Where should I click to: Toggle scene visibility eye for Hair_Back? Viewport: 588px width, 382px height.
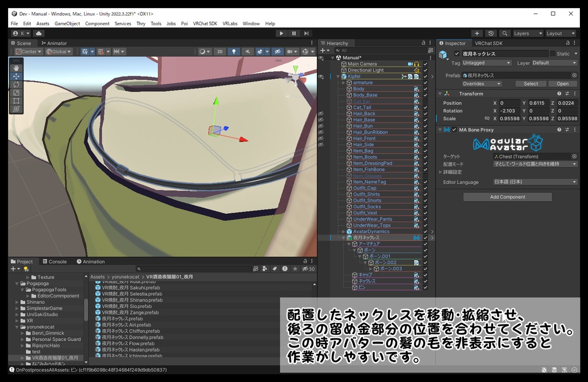321,114
